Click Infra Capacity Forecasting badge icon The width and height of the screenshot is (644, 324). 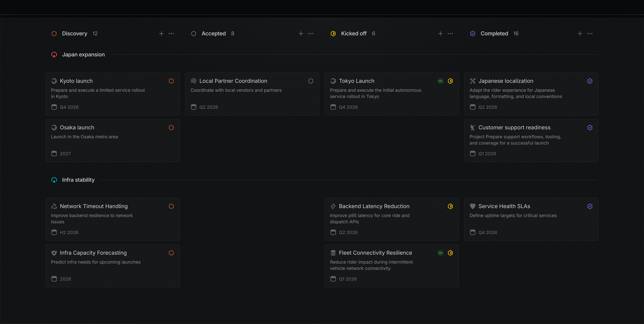pyautogui.click(x=54, y=253)
